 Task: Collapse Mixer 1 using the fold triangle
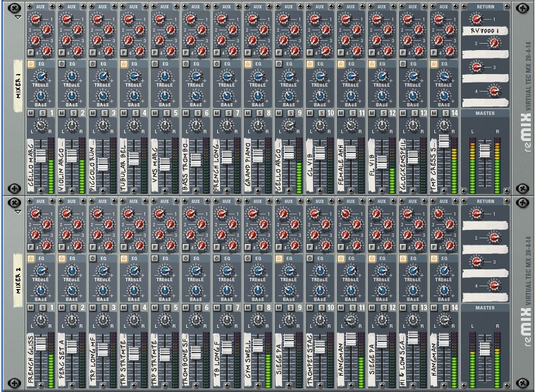tap(17, 16)
